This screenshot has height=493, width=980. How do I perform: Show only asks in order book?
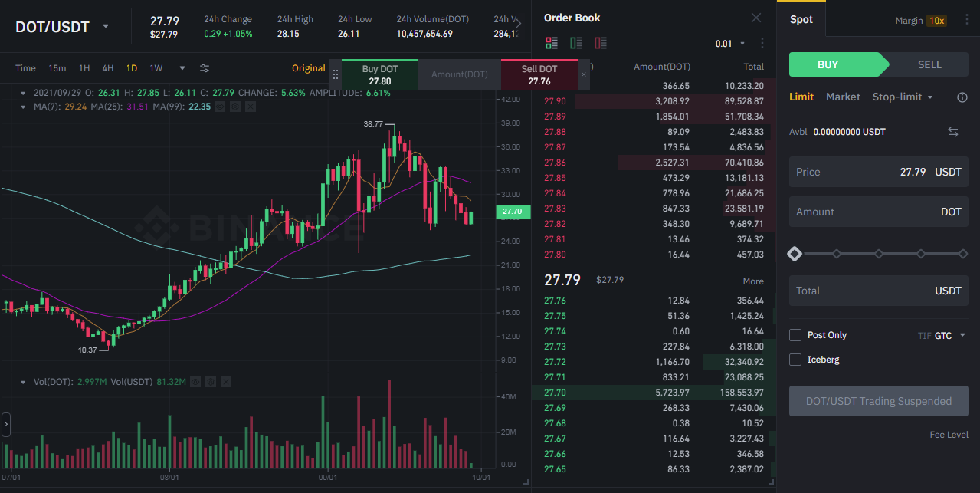[x=601, y=43]
